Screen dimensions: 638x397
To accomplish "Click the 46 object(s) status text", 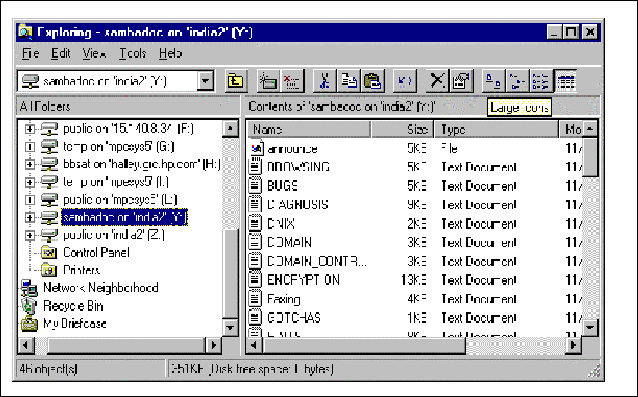I will (48, 369).
